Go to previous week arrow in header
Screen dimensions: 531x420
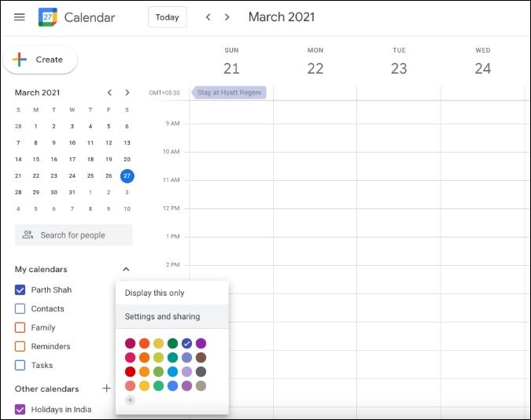(208, 17)
